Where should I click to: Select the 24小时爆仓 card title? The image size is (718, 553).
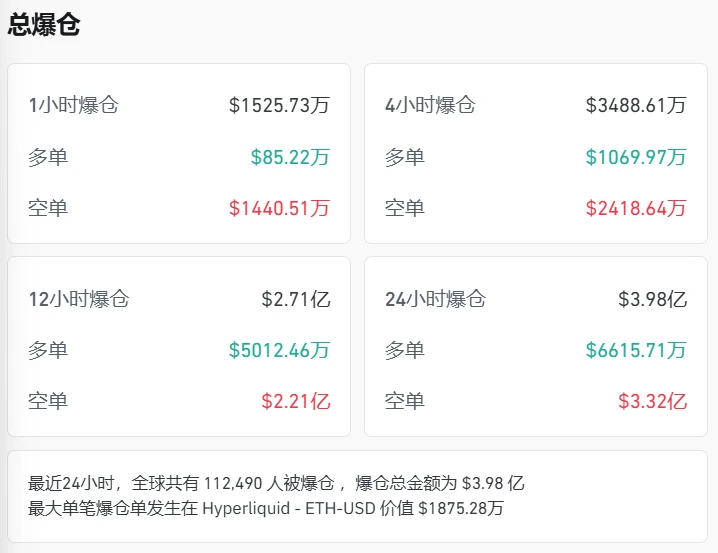(x=435, y=299)
